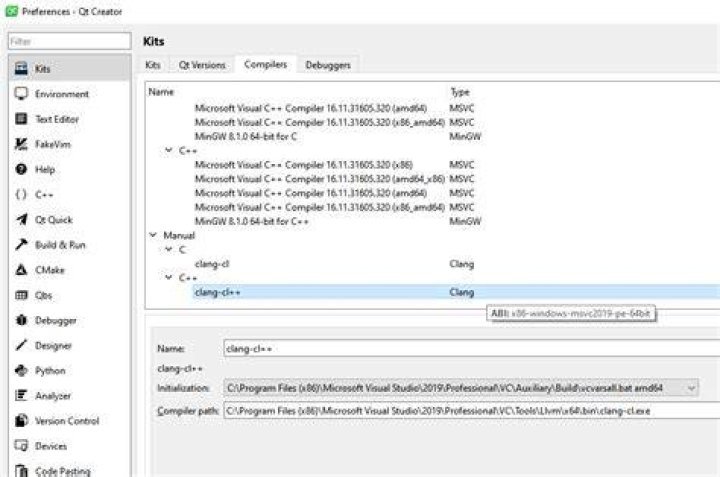Open the Qbs settings icon
This screenshot has width=720, height=477.
[x=21, y=295]
